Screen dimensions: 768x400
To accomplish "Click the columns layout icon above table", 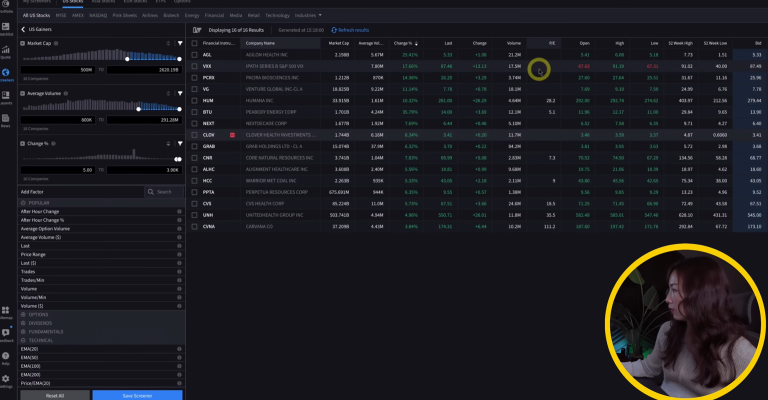I will pos(196,31).
